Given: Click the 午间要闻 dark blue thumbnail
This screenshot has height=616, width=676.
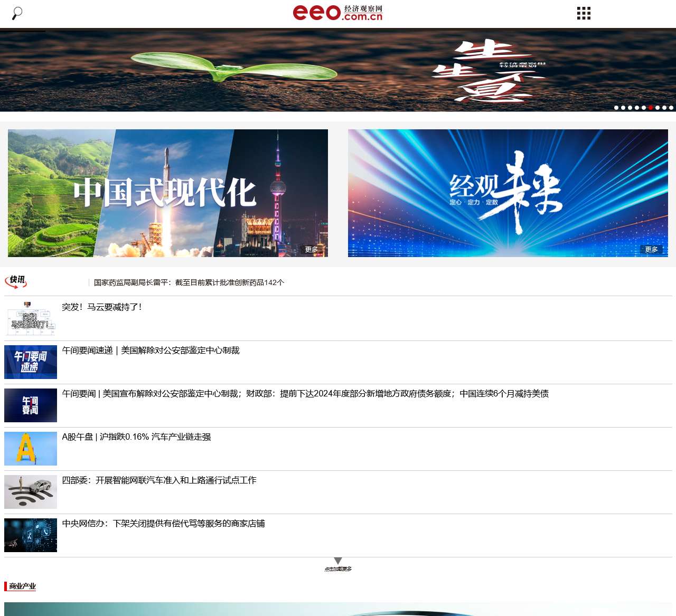Looking at the screenshot, I should 31,405.
